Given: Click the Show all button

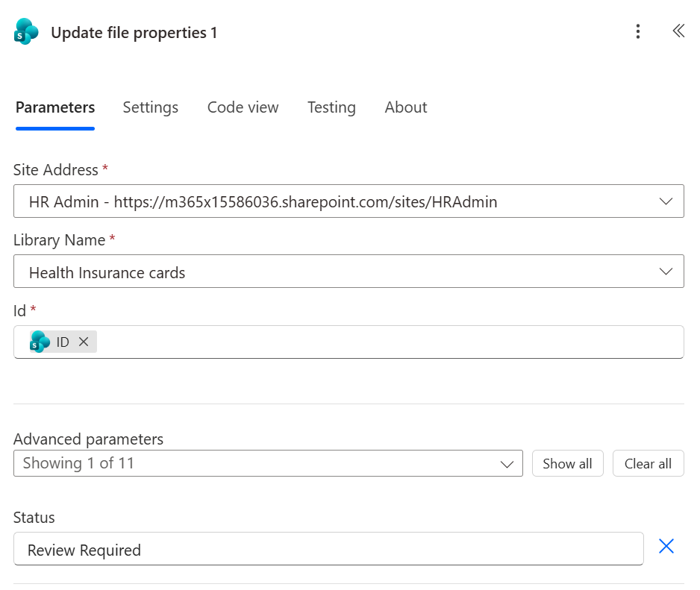Looking at the screenshot, I should coord(567,463).
